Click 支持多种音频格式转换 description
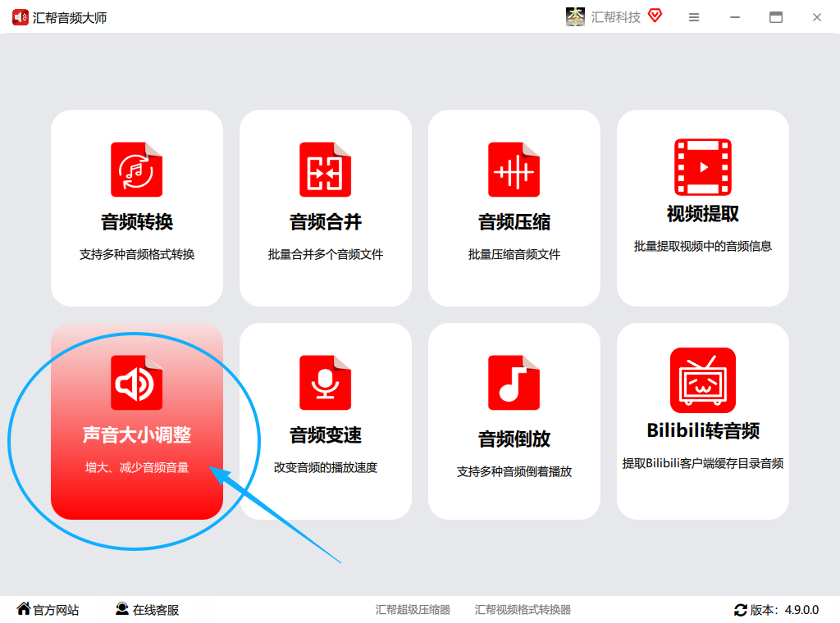 [137, 254]
